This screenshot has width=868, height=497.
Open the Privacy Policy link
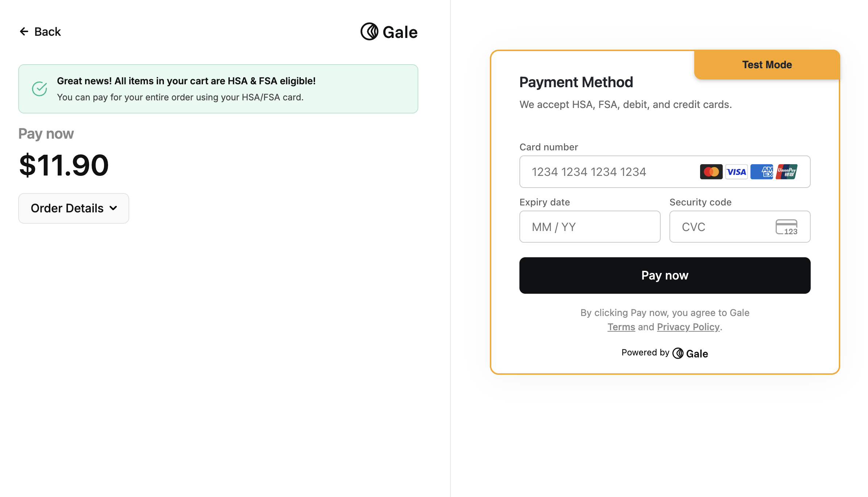pyautogui.click(x=688, y=327)
